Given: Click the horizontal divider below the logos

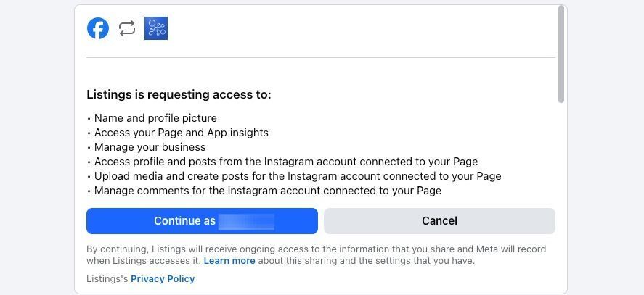Looking at the screenshot, I should 321,57.
